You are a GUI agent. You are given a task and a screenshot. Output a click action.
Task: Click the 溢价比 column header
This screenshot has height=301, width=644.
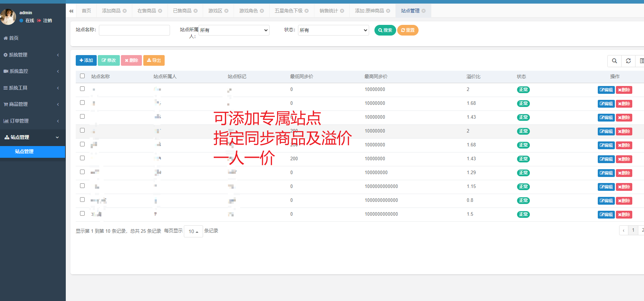[x=474, y=77]
